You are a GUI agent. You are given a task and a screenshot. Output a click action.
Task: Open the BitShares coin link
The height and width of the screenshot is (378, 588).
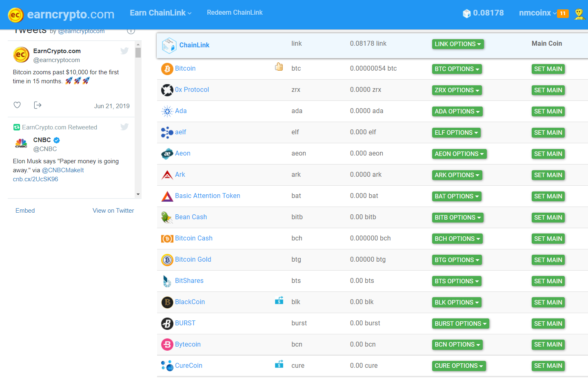pyautogui.click(x=189, y=281)
